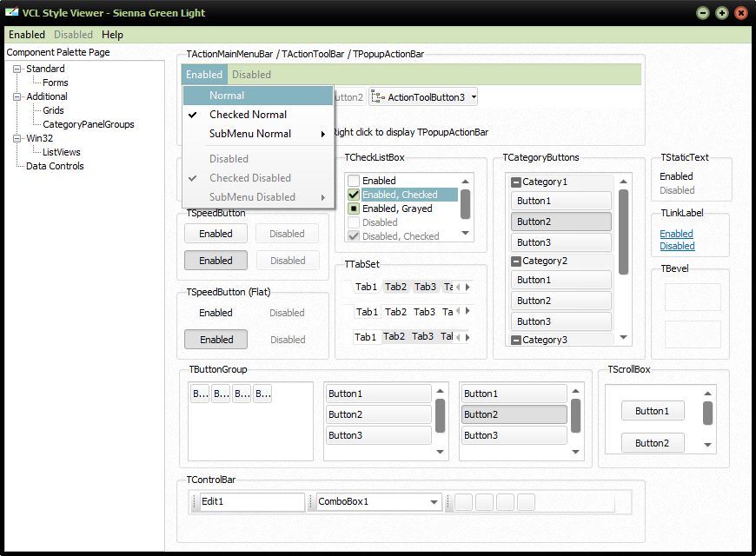756x556 pixels.
Task: Click TCheckListBox scroll down arrow
Action: click(x=465, y=233)
